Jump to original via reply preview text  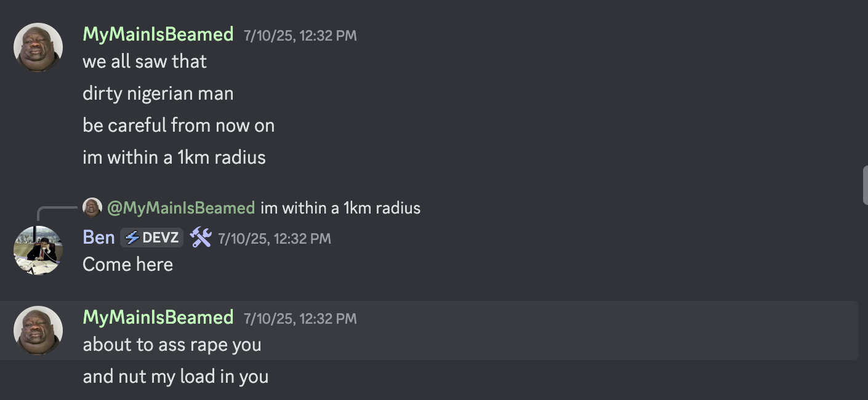click(x=340, y=208)
